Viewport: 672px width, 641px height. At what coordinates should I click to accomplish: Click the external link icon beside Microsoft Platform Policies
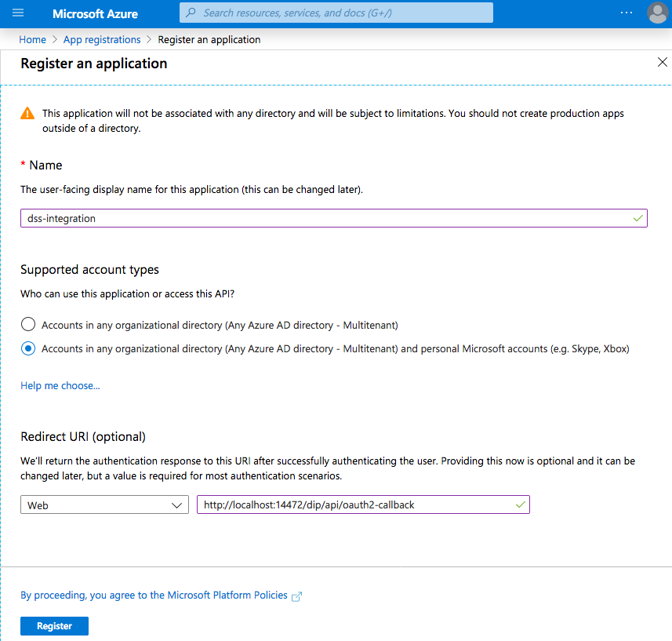(x=296, y=596)
